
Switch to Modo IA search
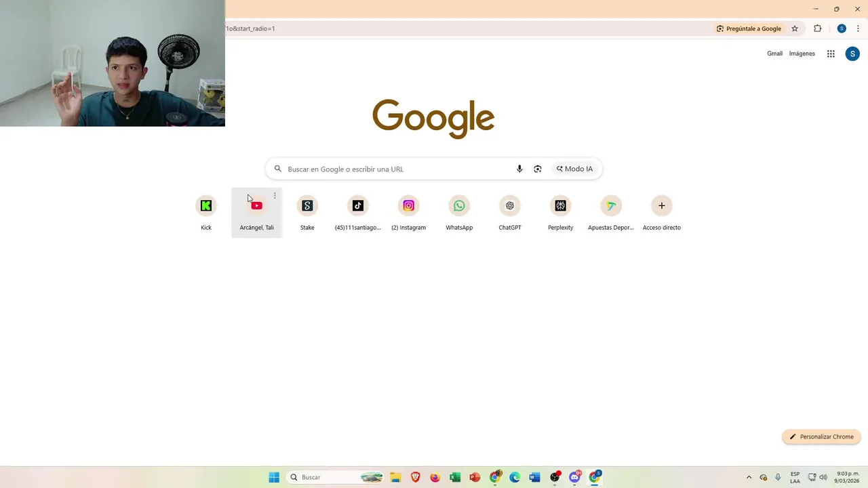(x=574, y=169)
